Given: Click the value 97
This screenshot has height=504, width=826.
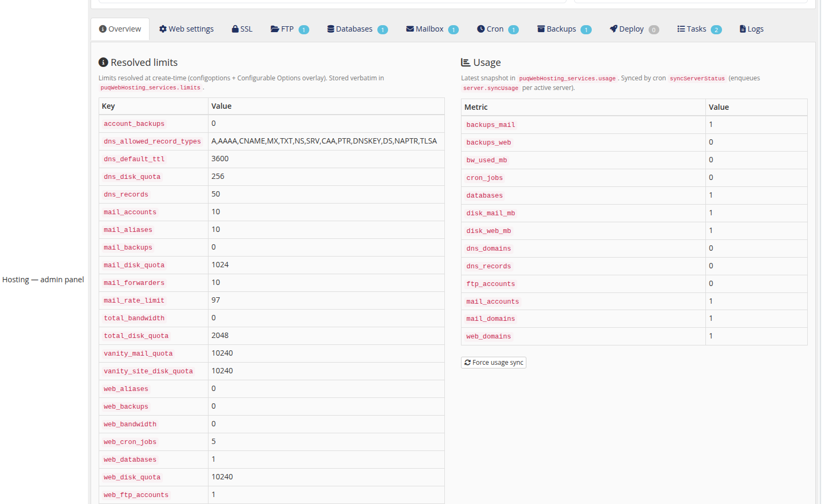Looking at the screenshot, I should point(215,300).
